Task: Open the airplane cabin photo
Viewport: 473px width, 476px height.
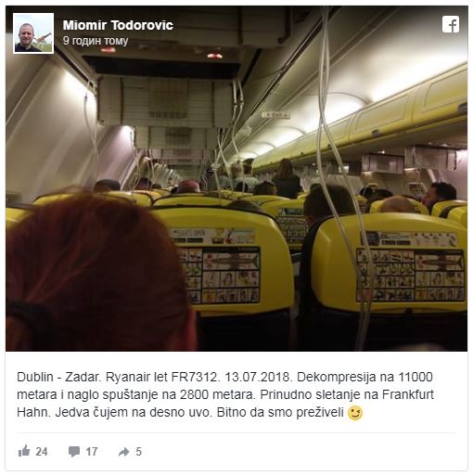Action: (236, 178)
